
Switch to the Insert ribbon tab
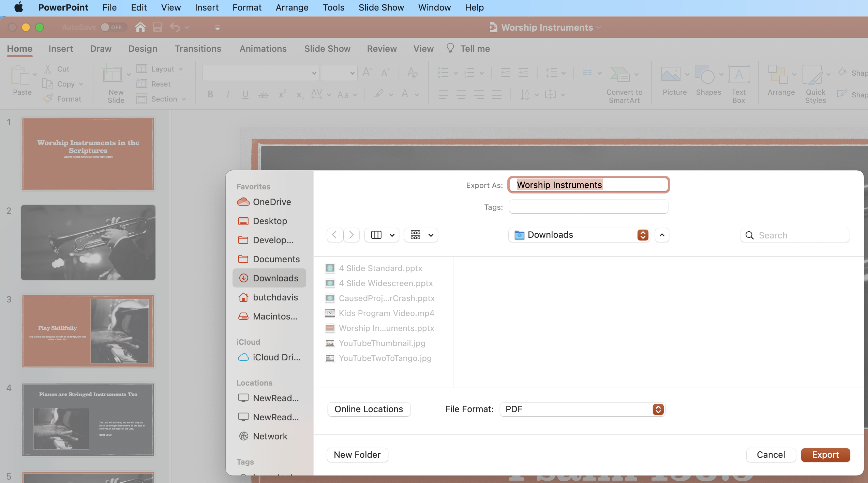pos(61,49)
